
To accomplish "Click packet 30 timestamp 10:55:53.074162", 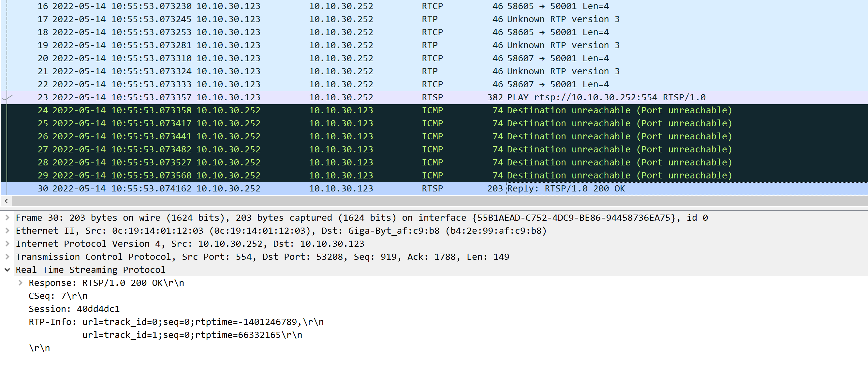I will [151, 189].
